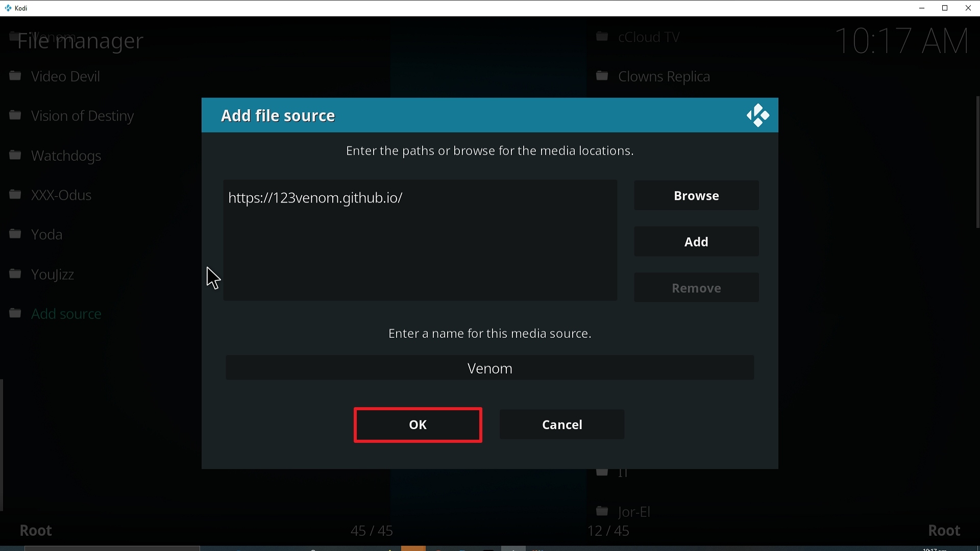
Task: Open the Watchdogs source
Action: (66, 156)
